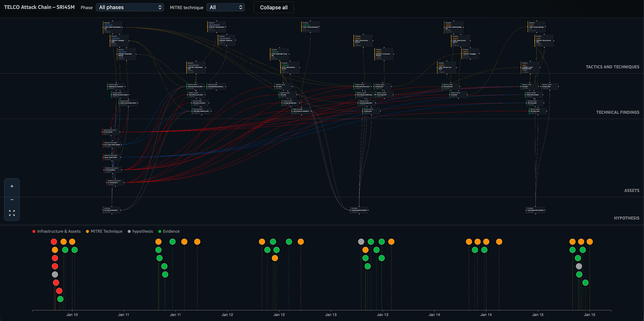
Task: Click the Screening Bypass Hypothesis node
Action: (x=359, y=210)
